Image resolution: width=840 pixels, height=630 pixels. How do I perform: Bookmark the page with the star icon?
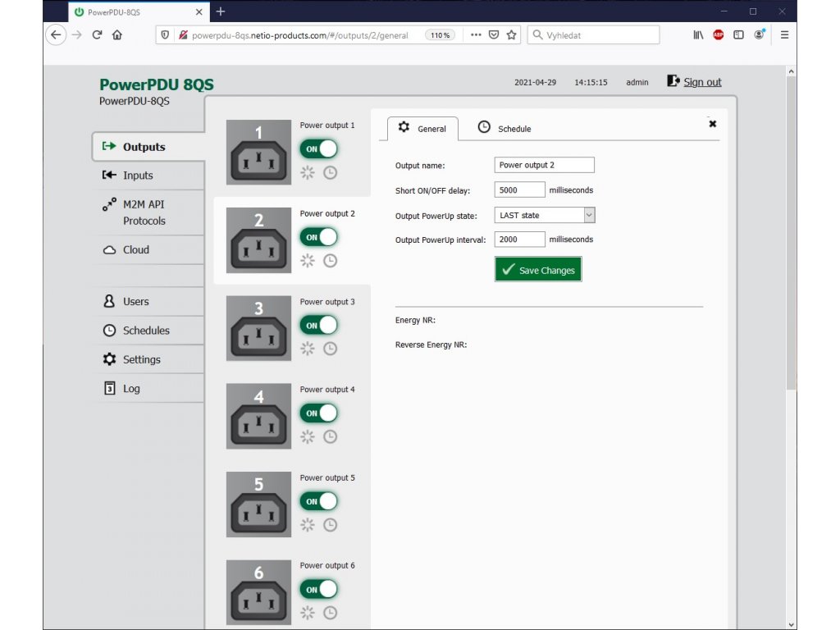tap(512, 34)
